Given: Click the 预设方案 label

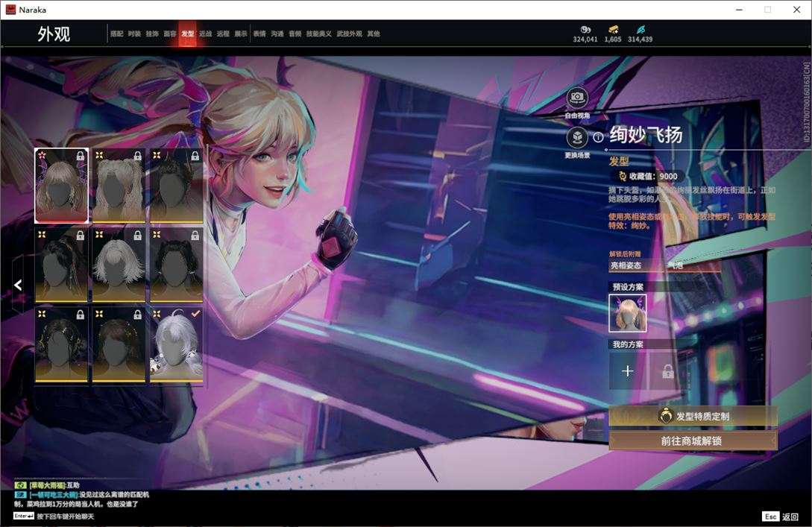Looking at the screenshot, I should pos(628,287).
